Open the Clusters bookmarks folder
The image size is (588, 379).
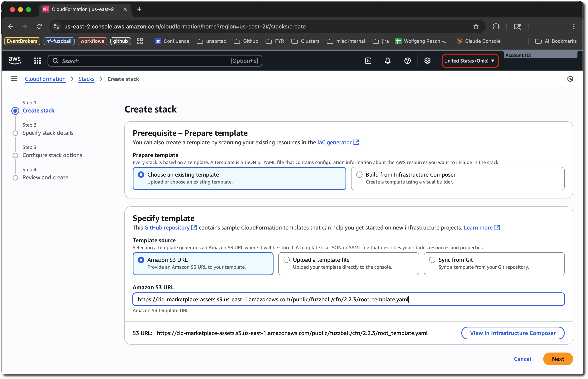point(305,41)
